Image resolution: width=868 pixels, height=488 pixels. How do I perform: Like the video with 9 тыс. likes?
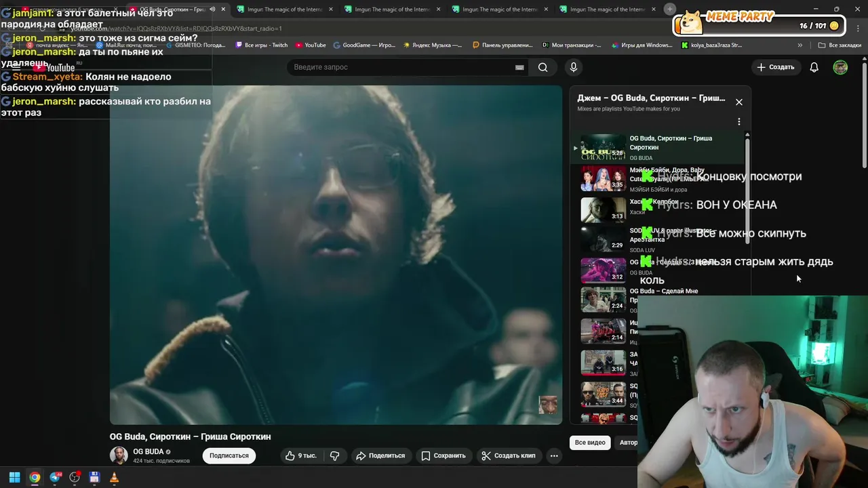(300, 455)
